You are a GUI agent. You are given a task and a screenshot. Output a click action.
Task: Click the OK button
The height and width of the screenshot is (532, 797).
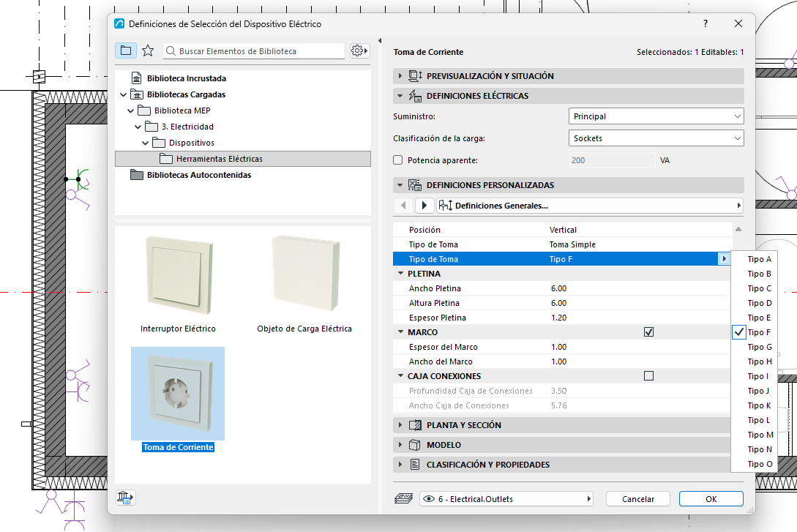[711, 499]
